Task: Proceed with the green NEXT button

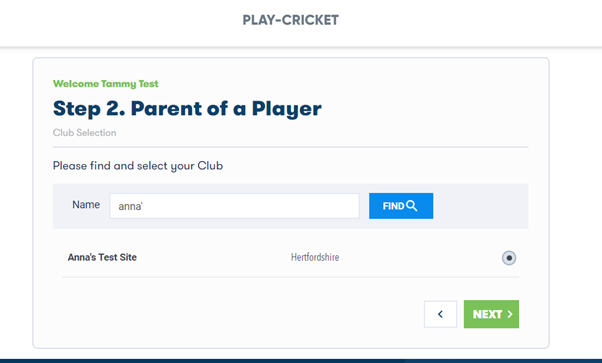Action: (x=491, y=314)
